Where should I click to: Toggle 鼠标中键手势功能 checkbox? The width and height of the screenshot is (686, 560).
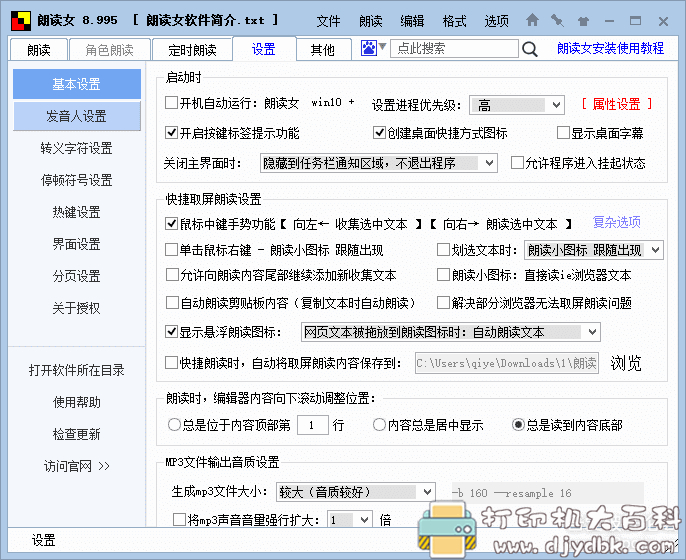pyautogui.click(x=171, y=224)
